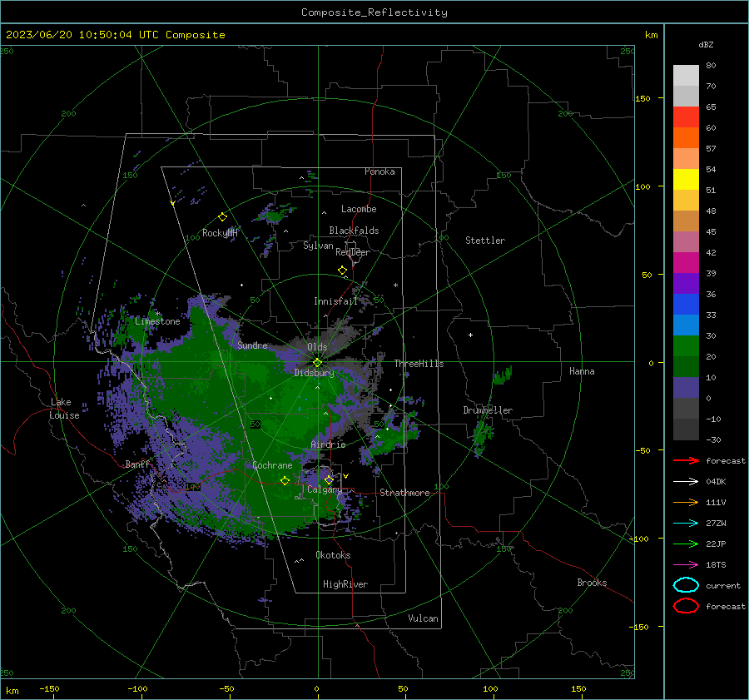Click the Blackfalds city label
The height and width of the screenshot is (700, 749).
click(x=354, y=231)
